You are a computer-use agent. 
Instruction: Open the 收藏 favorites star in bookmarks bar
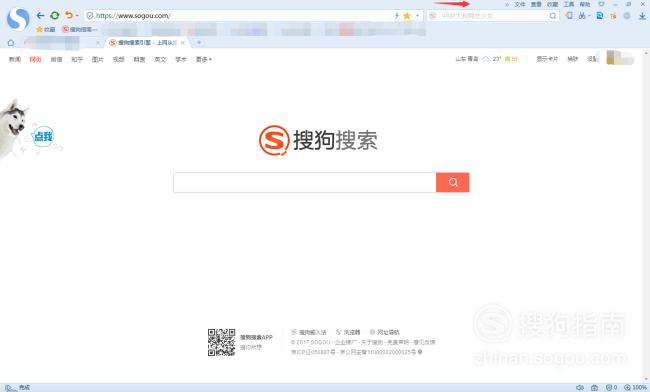pyautogui.click(x=46, y=29)
